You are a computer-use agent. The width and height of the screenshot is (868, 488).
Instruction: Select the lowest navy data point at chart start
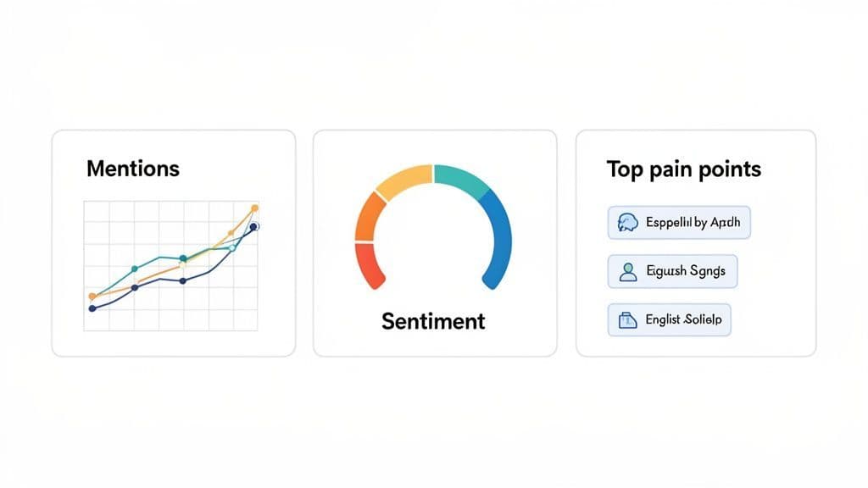(x=92, y=308)
